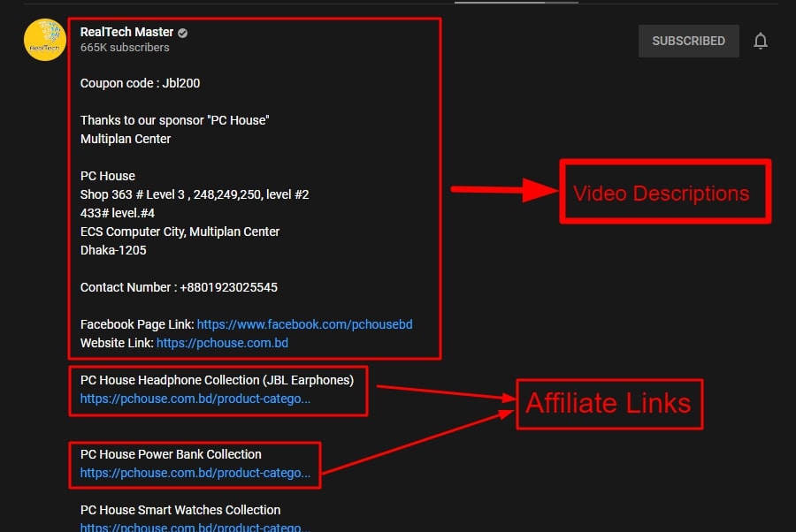Open the facebook.com/pchousebd link
This screenshot has width=796, height=532.
click(304, 324)
